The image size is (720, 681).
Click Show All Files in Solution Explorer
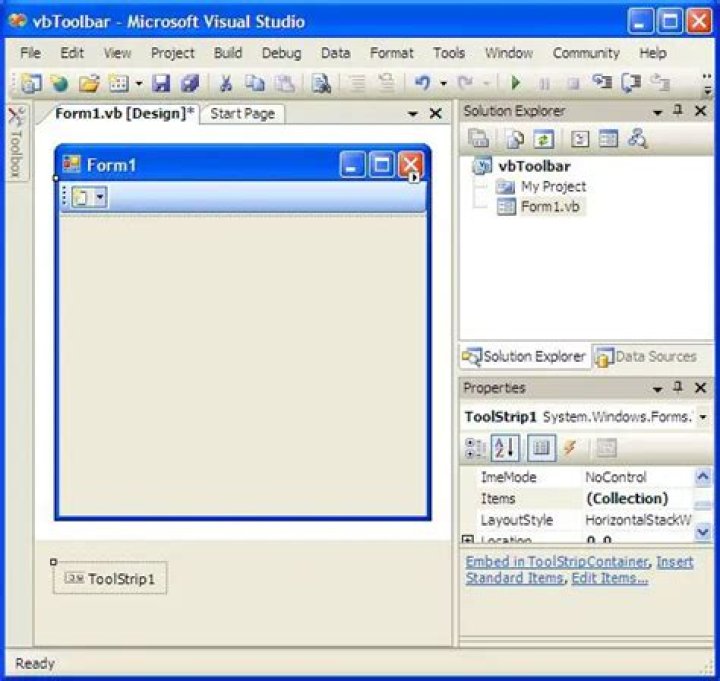[x=515, y=139]
